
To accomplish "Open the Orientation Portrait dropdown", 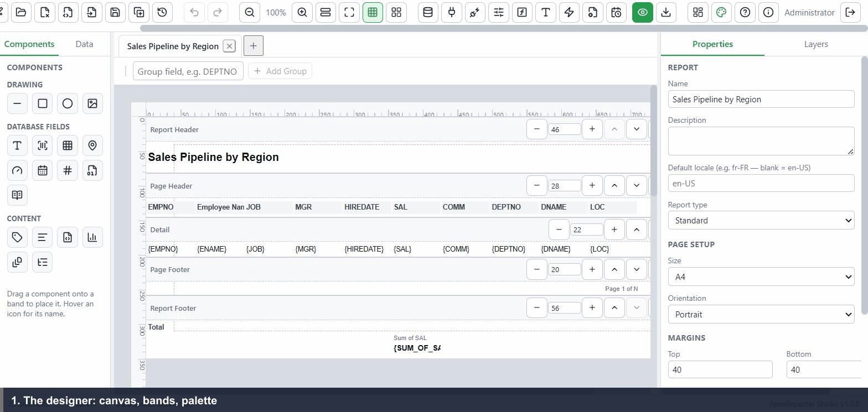I will click(x=761, y=314).
